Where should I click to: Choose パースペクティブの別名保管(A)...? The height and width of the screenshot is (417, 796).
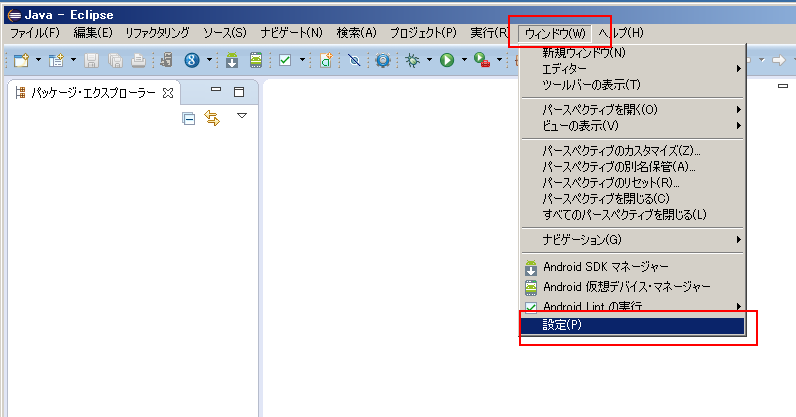(632, 167)
